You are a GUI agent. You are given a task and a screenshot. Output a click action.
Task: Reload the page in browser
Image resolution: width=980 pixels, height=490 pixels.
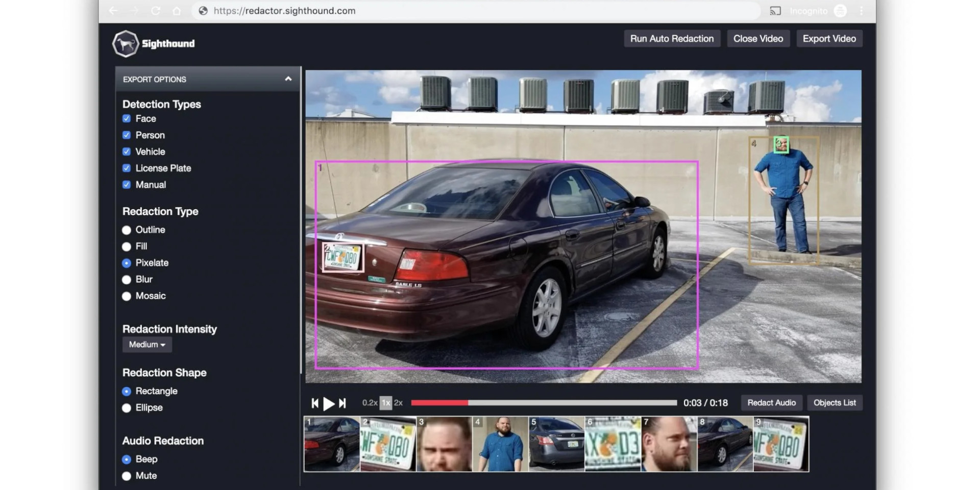point(156,11)
